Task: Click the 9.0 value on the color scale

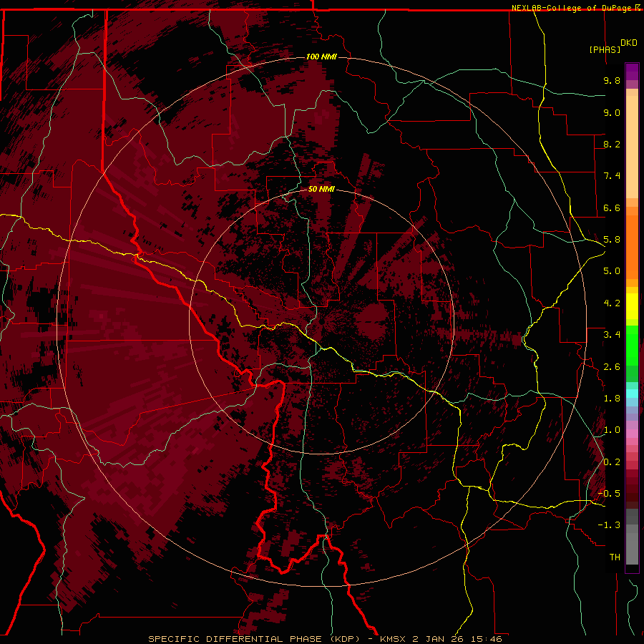Action: click(612, 112)
